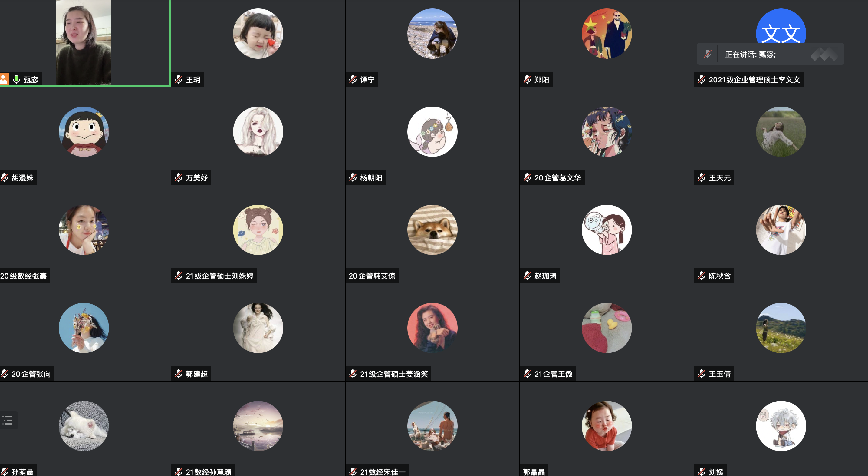This screenshot has width=868, height=476.
Task: Click muted mic icon beside 王玉倩
Action: [702, 374]
